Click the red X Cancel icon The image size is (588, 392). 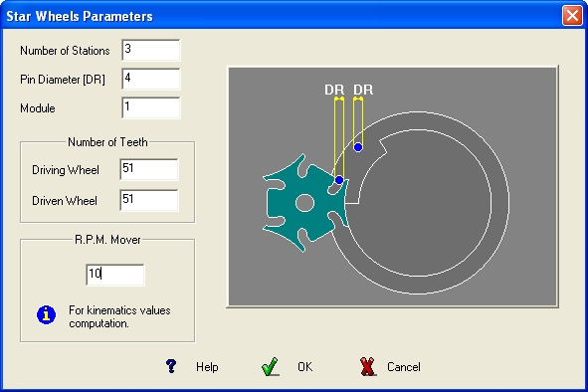click(367, 366)
